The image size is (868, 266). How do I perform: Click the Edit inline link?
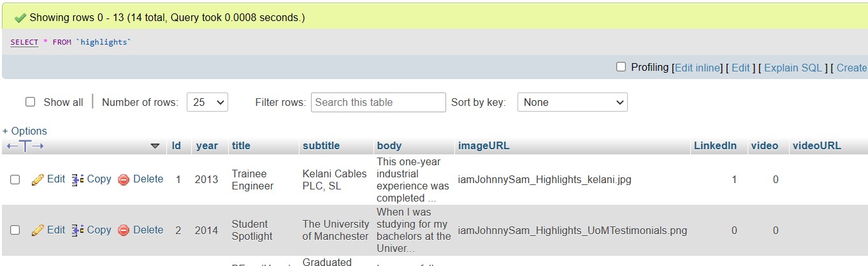[697, 68]
